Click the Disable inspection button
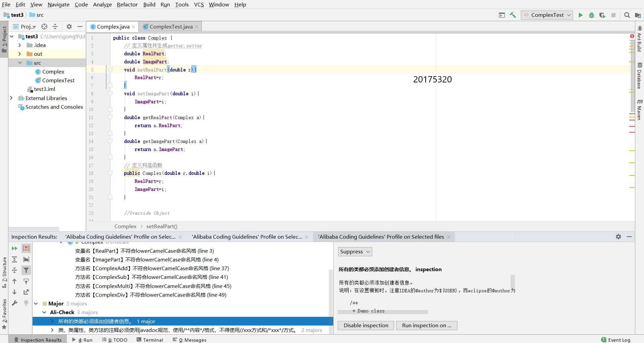Image resolution: width=644 pixels, height=343 pixels. 366,325
